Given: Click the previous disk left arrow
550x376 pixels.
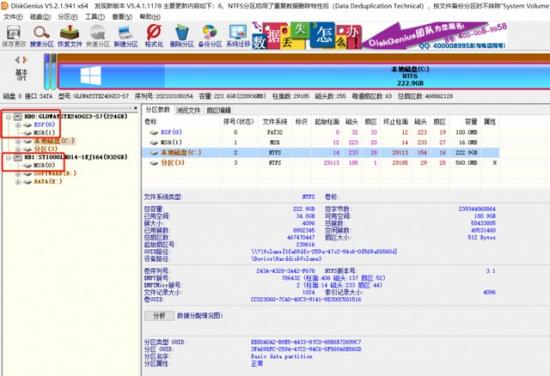Looking at the screenshot, I should click(18, 60).
